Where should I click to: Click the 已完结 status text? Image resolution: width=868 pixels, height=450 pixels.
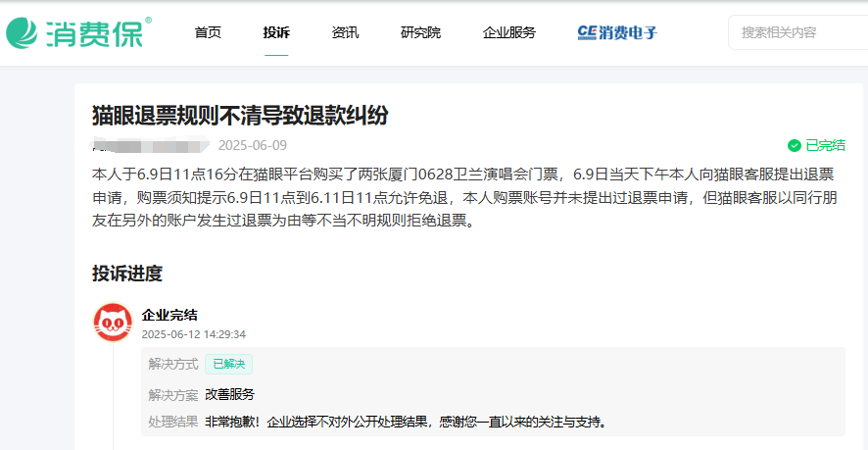tap(825, 146)
